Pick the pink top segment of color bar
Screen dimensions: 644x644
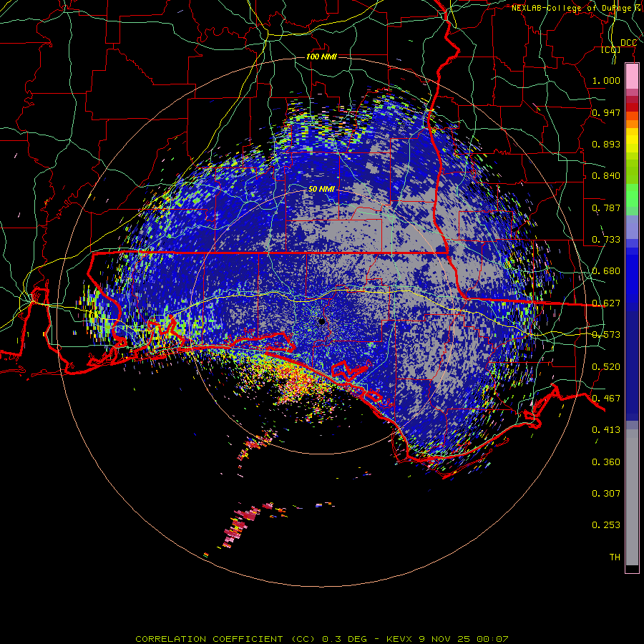pyautogui.click(x=632, y=76)
